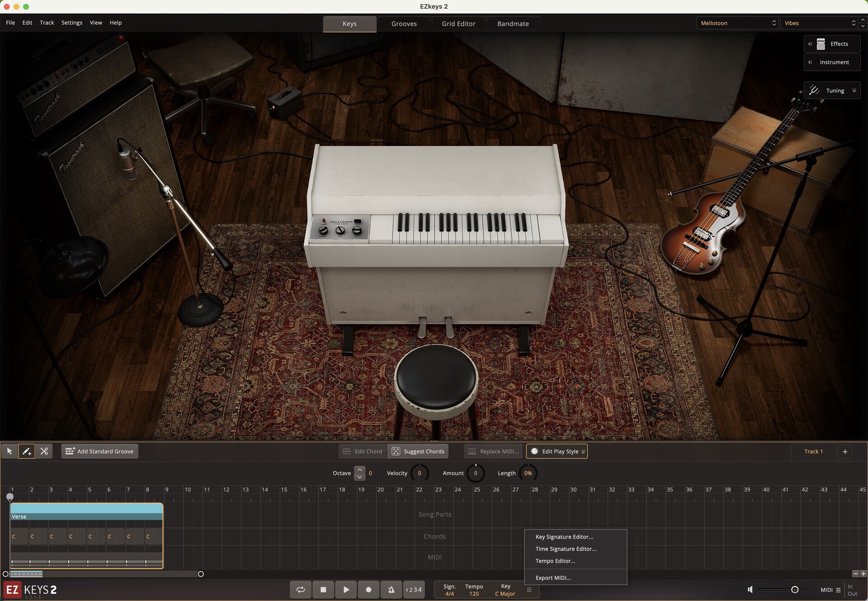Open Edit Play Style dropdown
Image resolution: width=868 pixels, height=601 pixels.
pos(557,451)
